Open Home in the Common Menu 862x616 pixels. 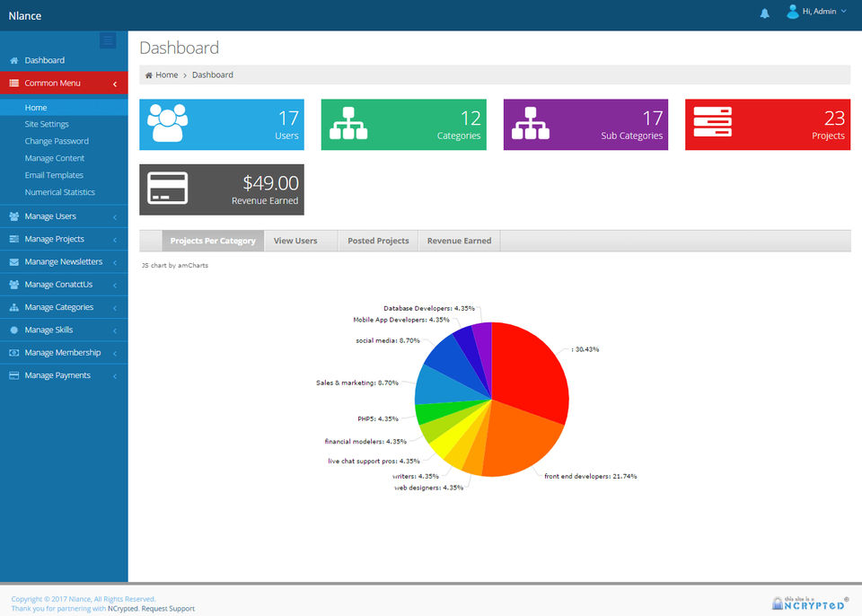[x=64, y=108]
